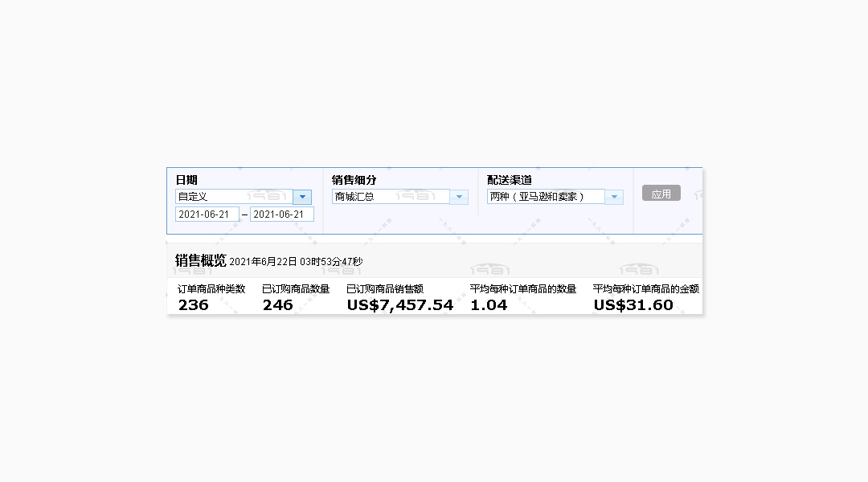The image size is (868, 482).
Task: Click the 销售细分 filter label
Action: [354, 180]
